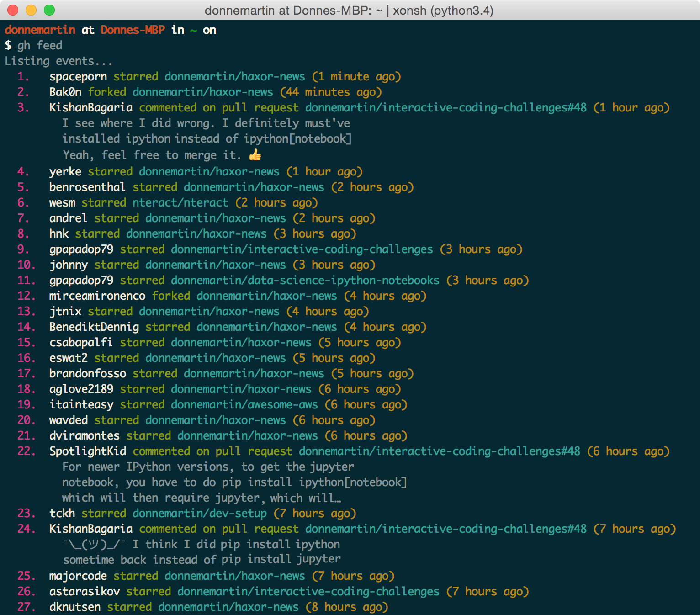Click the 'gh feed' command text
This screenshot has height=615, width=700.
pyautogui.click(x=40, y=45)
